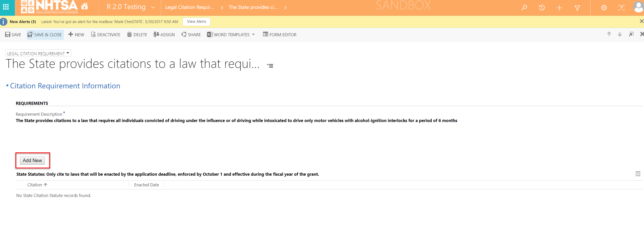This screenshot has width=644, height=238.
Task: Open the settings gear icon
Action: click(x=604, y=8)
